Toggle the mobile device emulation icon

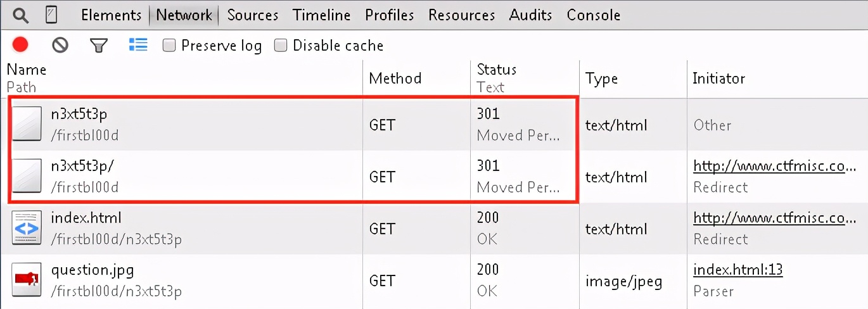click(51, 15)
